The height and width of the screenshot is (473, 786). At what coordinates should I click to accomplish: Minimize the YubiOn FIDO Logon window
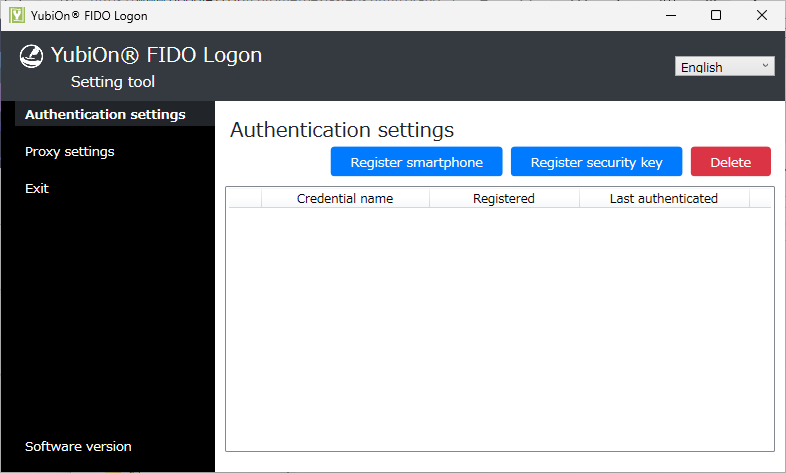671,15
